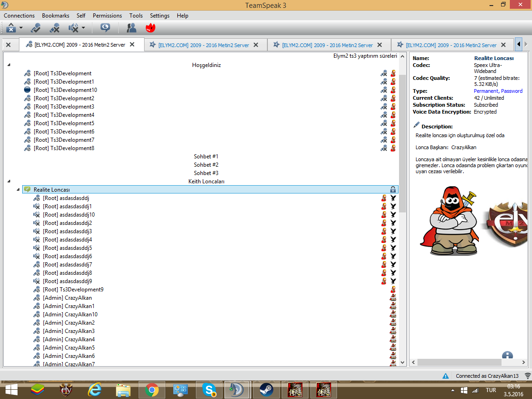Switch to the fourth ELYM2.COM server tab

(x=451, y=45)
